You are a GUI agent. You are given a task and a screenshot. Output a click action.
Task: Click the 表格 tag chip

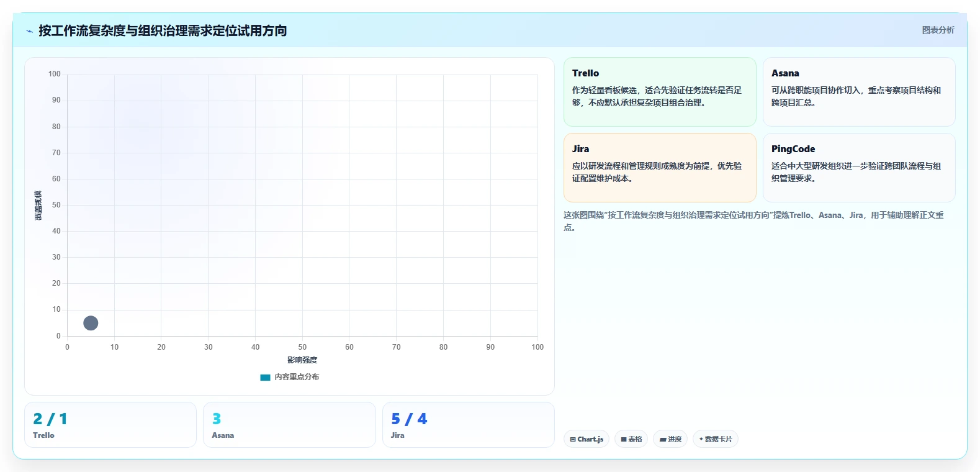(631, 439)
